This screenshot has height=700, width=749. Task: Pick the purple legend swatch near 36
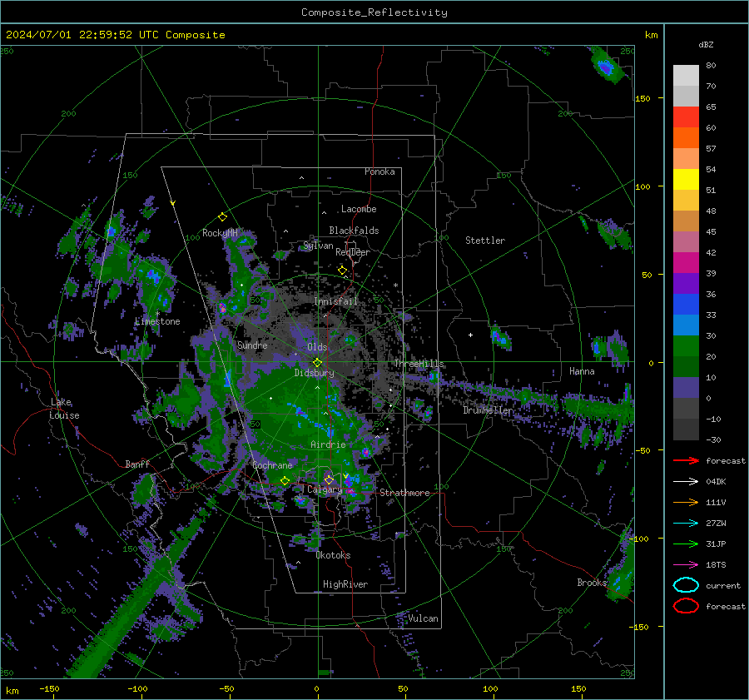point(686,283)
